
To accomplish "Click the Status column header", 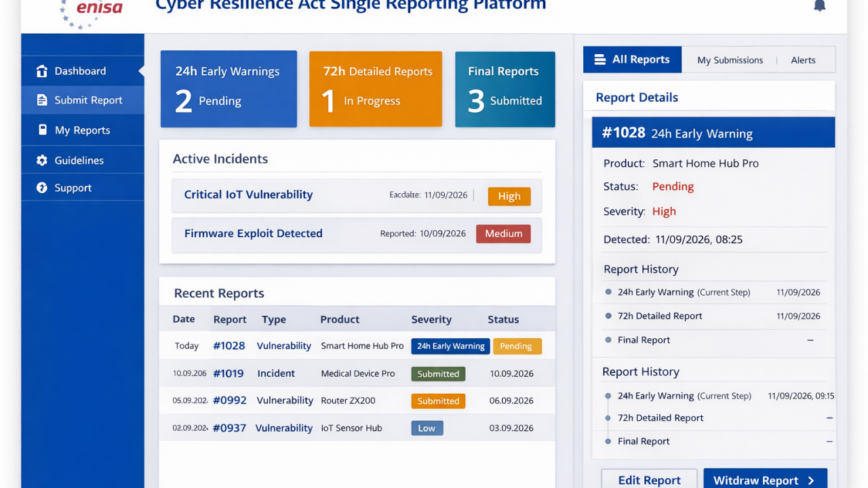I will (503, 320).
